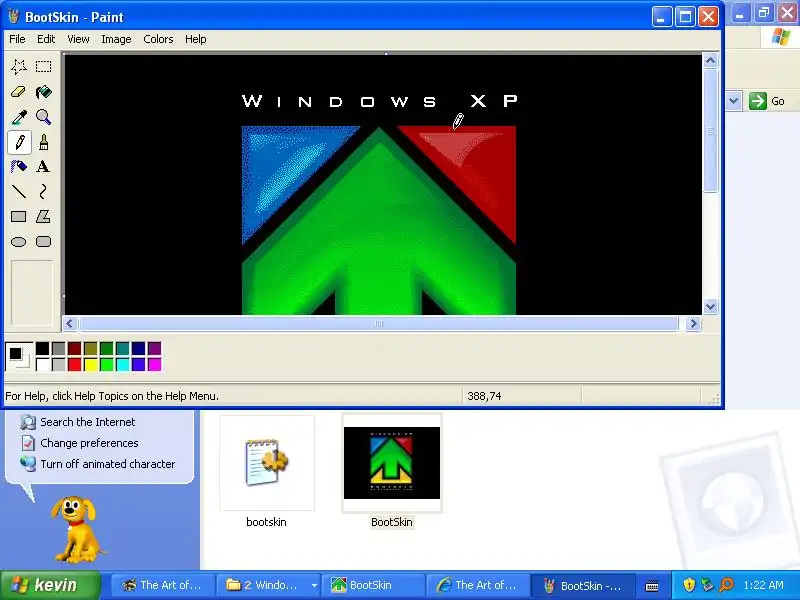Pick the yellow color swatch

[x=91, y=364]
